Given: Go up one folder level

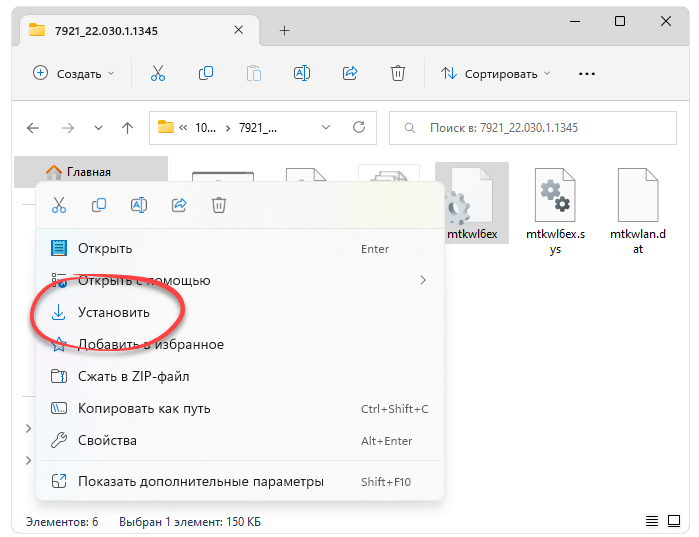Looking at the screenshot, I should click(127, 128).
